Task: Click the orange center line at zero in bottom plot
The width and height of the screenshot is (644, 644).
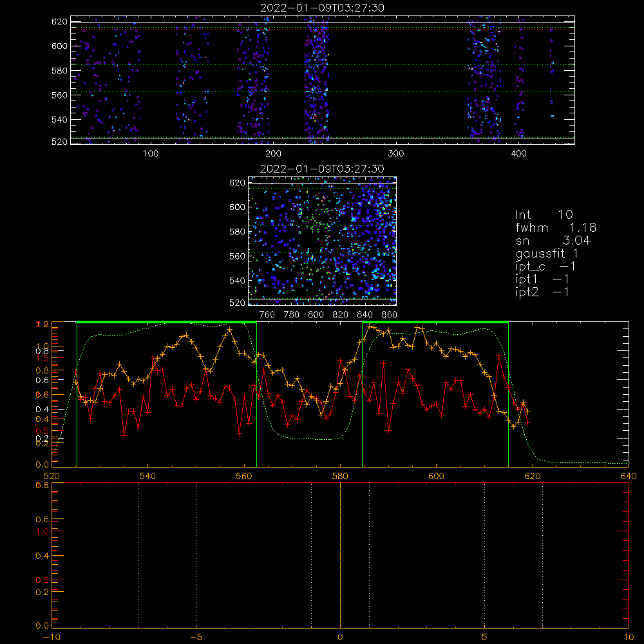Action: tap(341, 554)
